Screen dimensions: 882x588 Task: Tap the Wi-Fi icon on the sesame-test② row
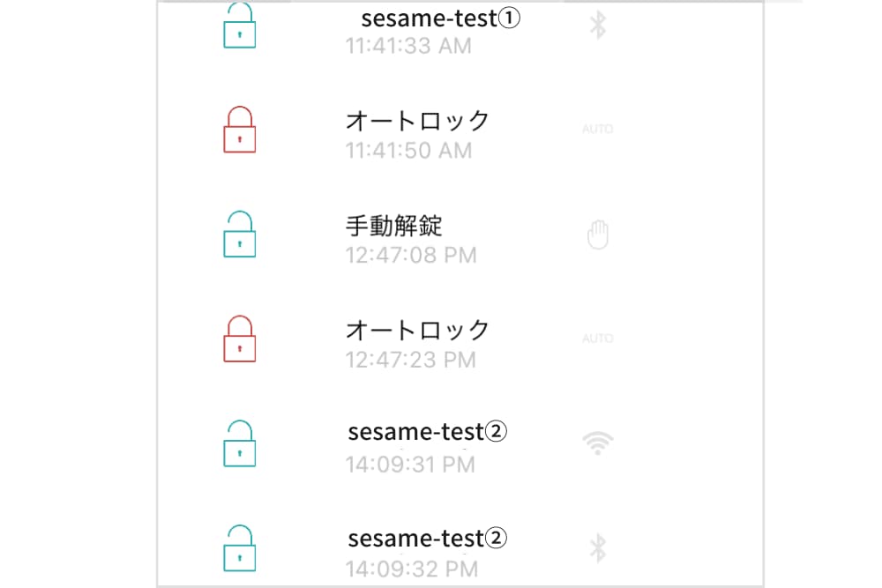(598, 443)
